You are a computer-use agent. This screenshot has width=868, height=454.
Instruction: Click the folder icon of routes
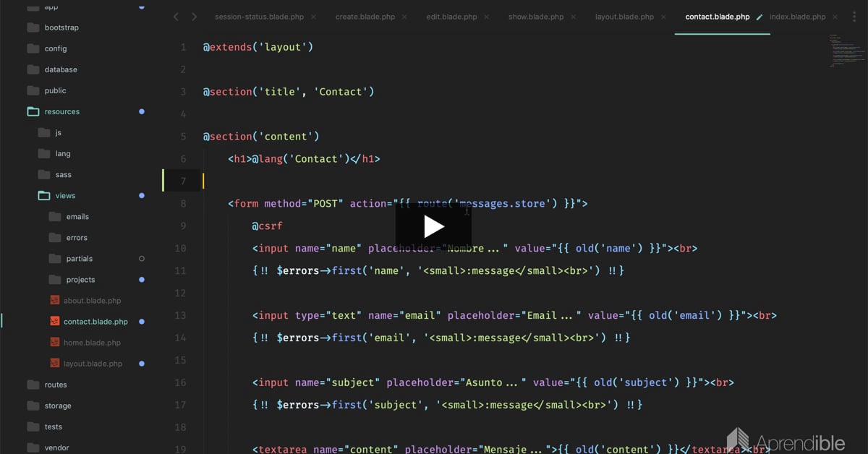(33, 385)
